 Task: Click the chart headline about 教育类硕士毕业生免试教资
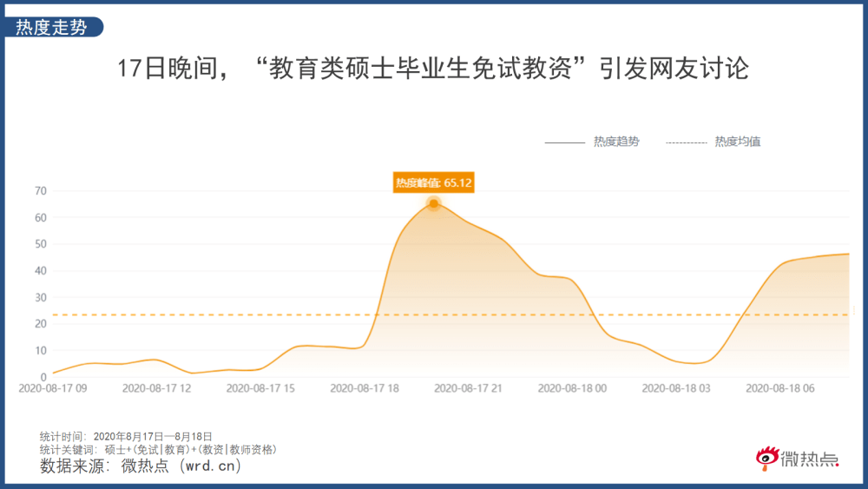(433, 69)
